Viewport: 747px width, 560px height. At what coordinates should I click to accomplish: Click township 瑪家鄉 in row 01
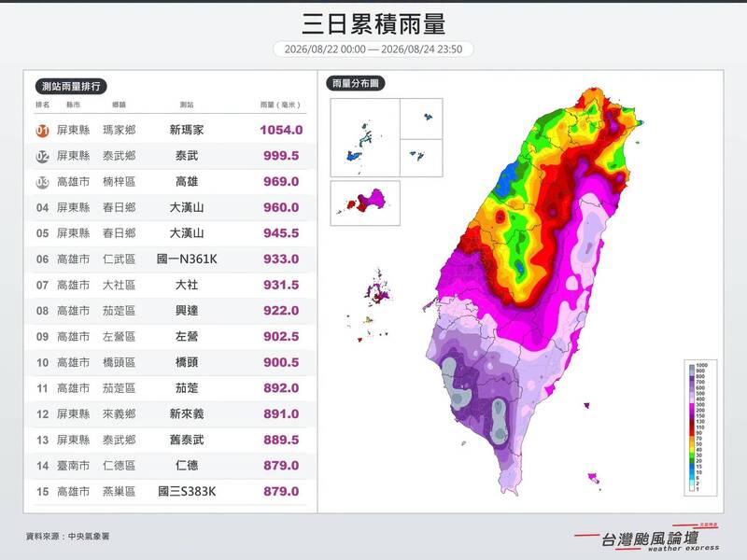tap(120, 130)
